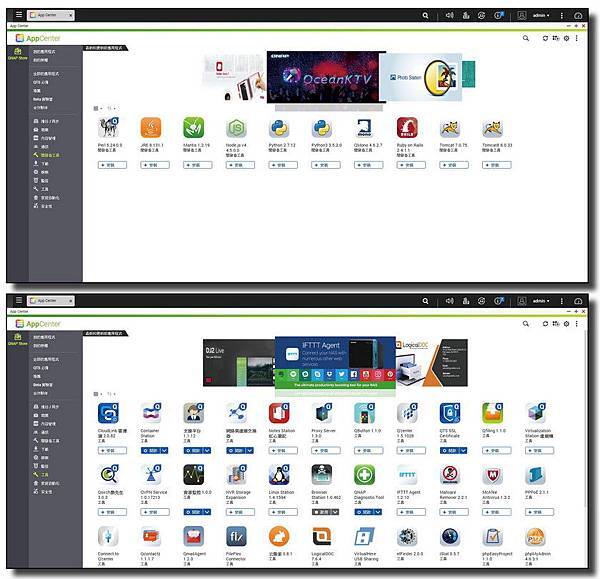Open phpMyAdmin icon in bottom window
The height and width of the screenshot is (579, 600).
pyautogui.click(x=535, y=537)
